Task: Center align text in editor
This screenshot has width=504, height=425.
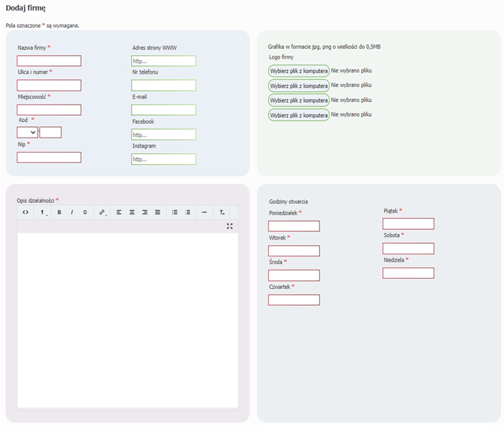Action: coord(132,212)
